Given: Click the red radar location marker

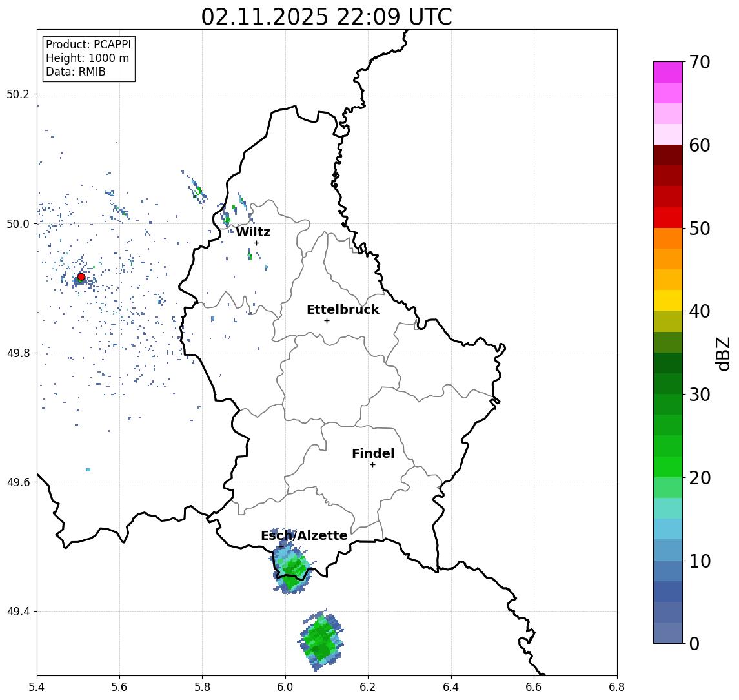Looking at the screenshot, I should [81, 277].
